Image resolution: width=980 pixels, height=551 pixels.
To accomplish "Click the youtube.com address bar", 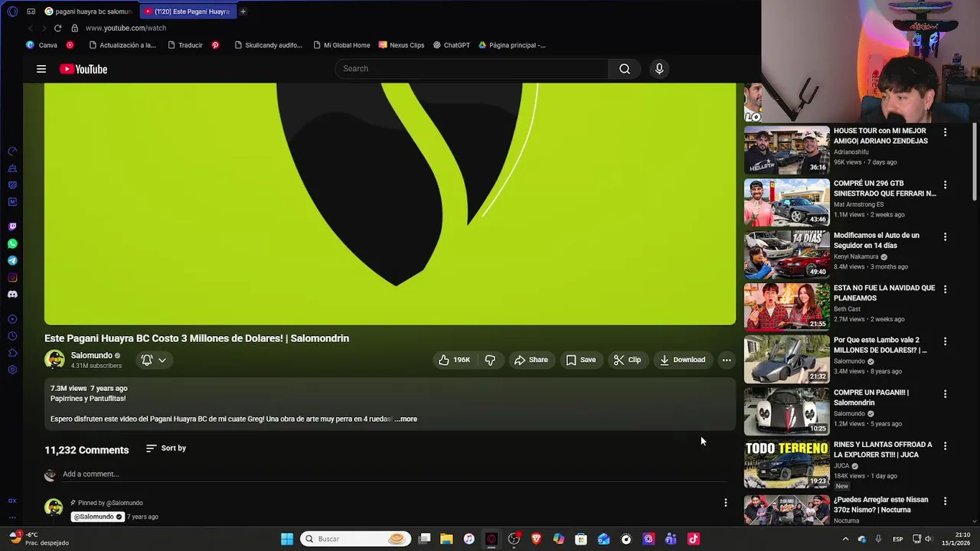I will point(126,28).
